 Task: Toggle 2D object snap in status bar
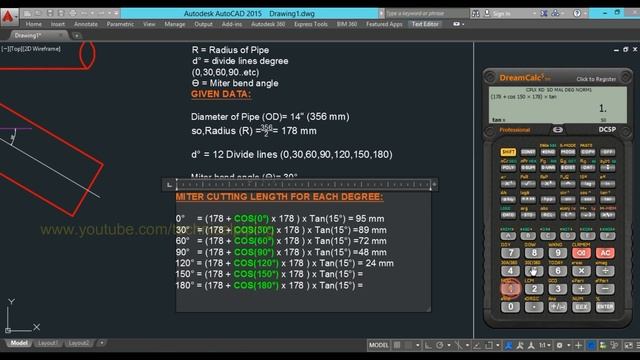(x=489, y=345)
